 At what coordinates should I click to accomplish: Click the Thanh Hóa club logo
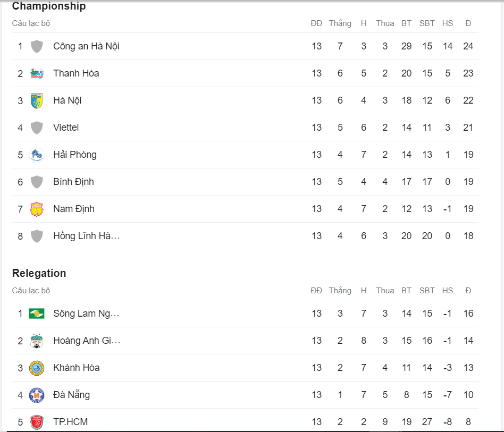click(37, 73)
